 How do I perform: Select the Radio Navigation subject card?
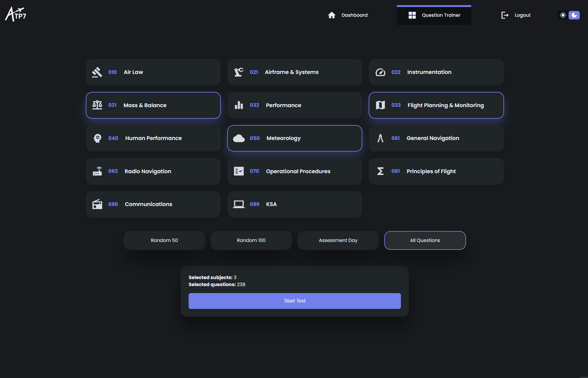click(153, 171)
